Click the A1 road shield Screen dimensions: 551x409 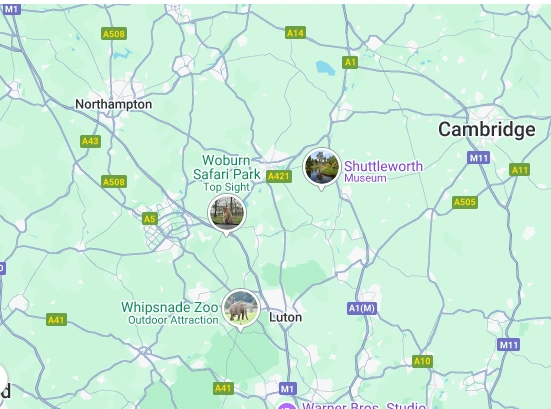(350, 63)
